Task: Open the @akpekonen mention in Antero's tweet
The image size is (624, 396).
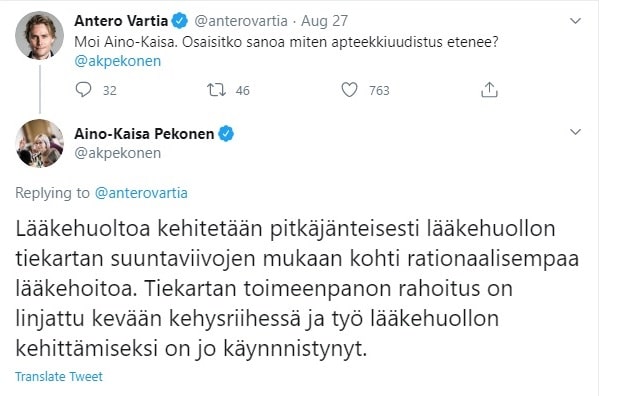Action: pyautogui.click(x=118, y=61)
